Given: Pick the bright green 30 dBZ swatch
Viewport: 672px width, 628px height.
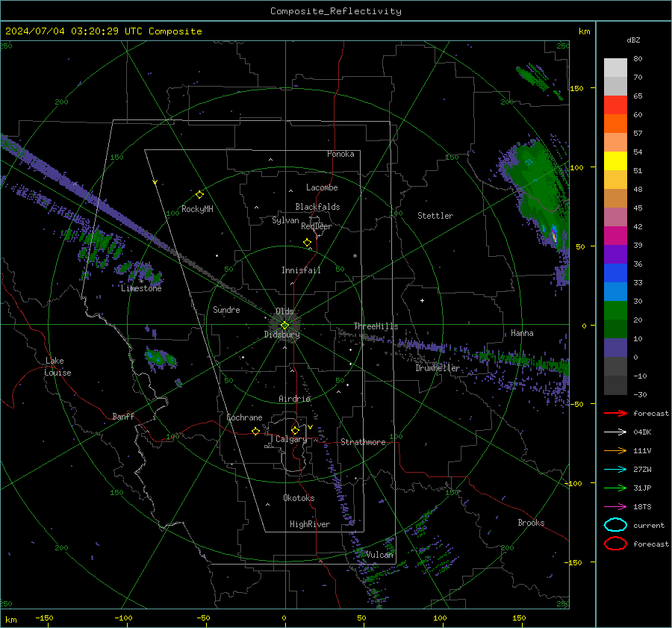Looking at the screenshot, I should coord(615,311).
